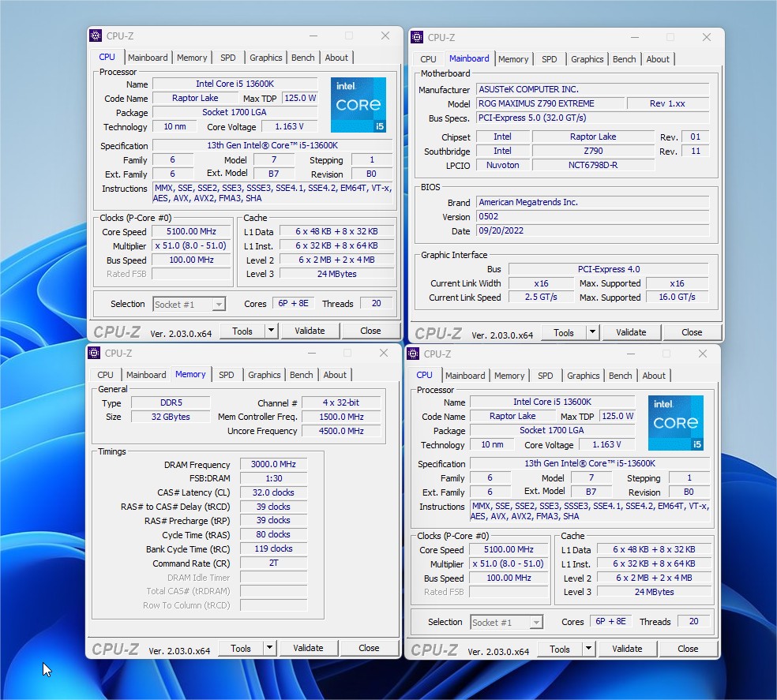Click Tools button in top-left CPU window
This screenshot has height=700, width=777.
click(242, 331)
